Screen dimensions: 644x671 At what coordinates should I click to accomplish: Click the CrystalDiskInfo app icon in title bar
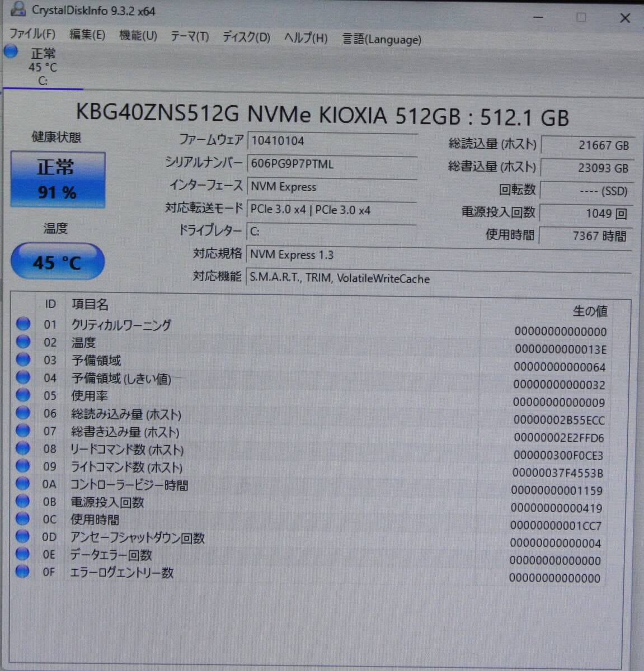click(17, 8)
